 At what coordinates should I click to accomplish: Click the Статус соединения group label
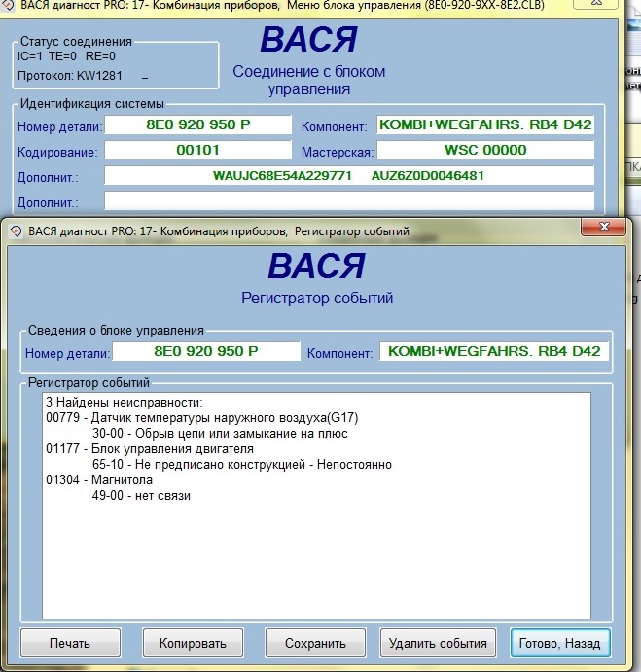coord(76,42)
